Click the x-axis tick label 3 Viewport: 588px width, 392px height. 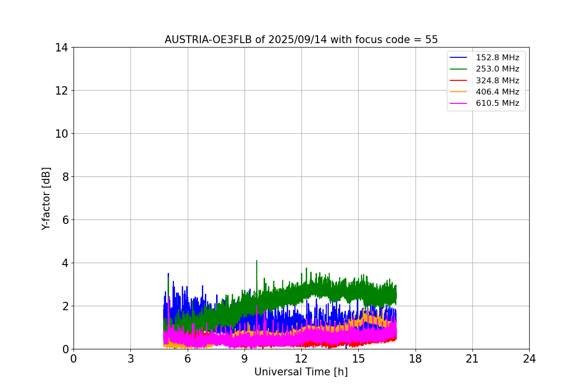pyautogui.click(x=130, y=359)
